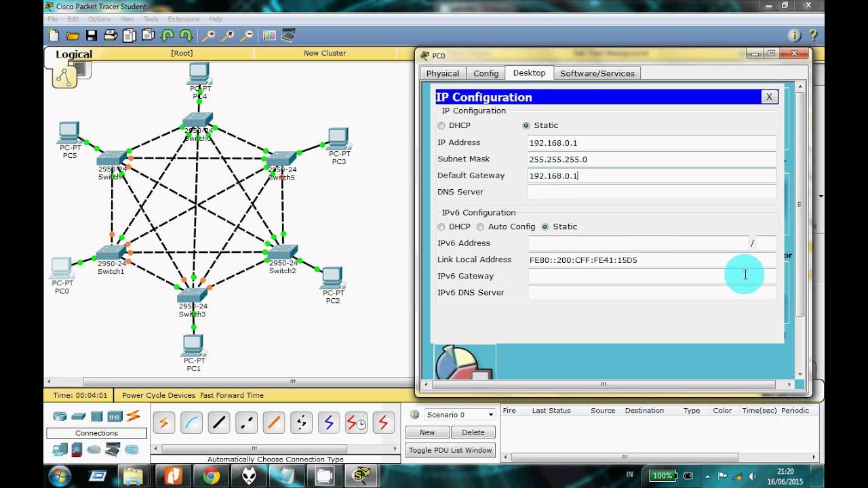868x488 pixels.
Task: Select the IPv6 Auto Config radio button
Action: click(480, 227)
